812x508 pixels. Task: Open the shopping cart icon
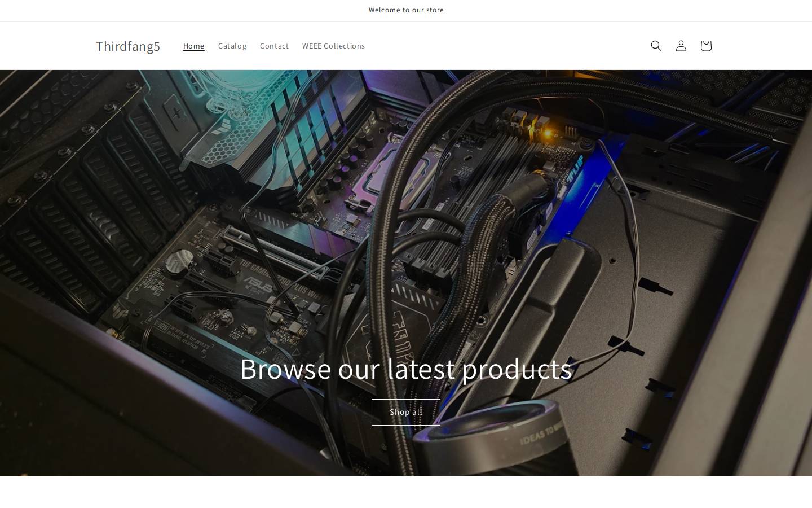pyautogui.click(x=705, y=46)
